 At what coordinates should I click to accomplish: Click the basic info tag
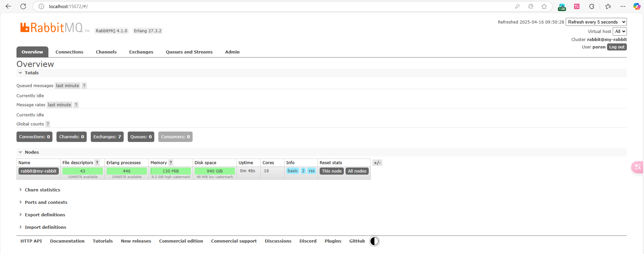tap(293, 171)
